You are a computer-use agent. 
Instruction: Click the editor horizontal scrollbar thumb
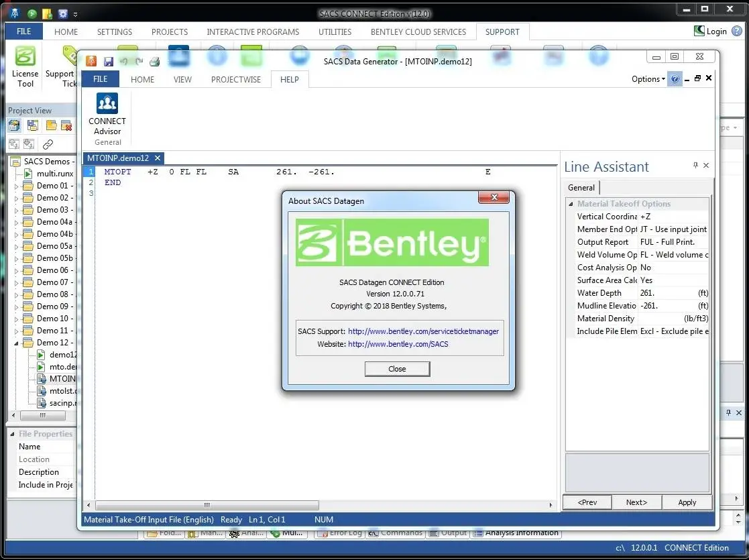pos(207,505)
